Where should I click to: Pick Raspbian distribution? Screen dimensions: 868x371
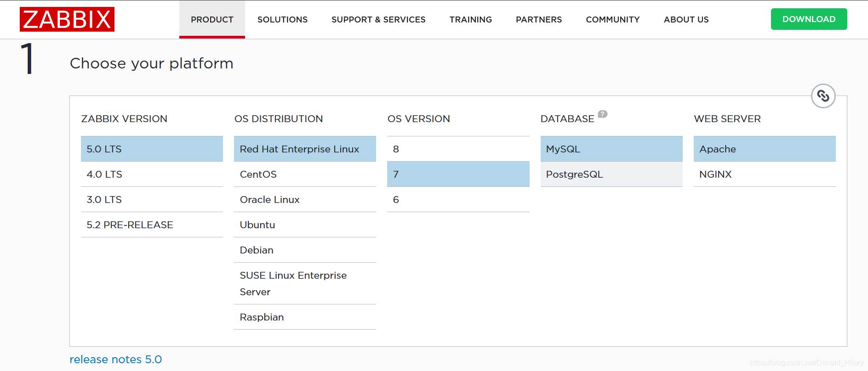(305, 317)
